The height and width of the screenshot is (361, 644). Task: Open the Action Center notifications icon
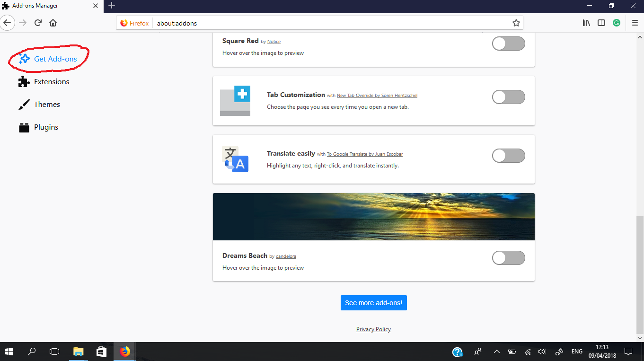628,352
